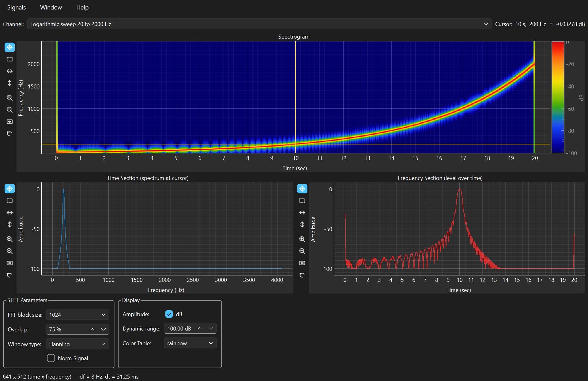Select Time Section cursor crosshair tool

(9, 189)
